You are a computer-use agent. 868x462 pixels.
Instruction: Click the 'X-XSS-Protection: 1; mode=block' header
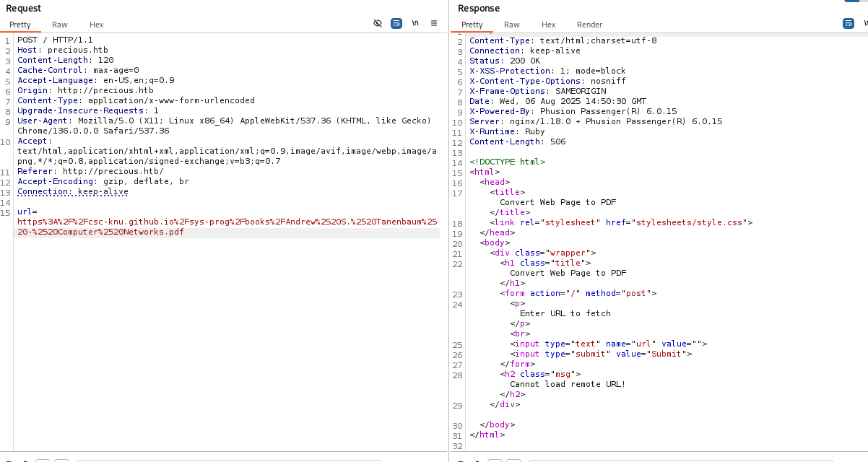pyautogui.click(x=547, y=71)
